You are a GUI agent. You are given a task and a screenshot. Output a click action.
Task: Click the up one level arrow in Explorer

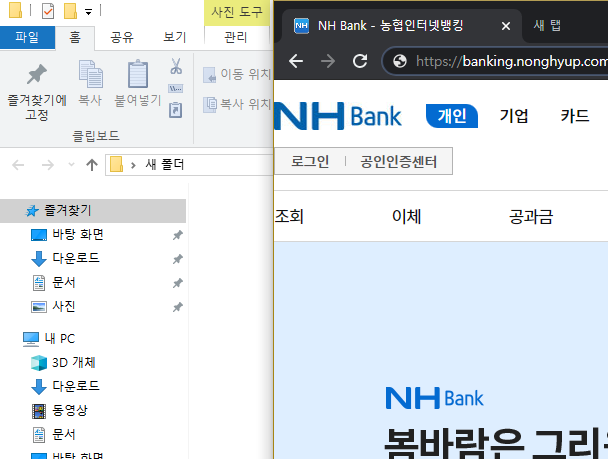click(x=92, y=165)
